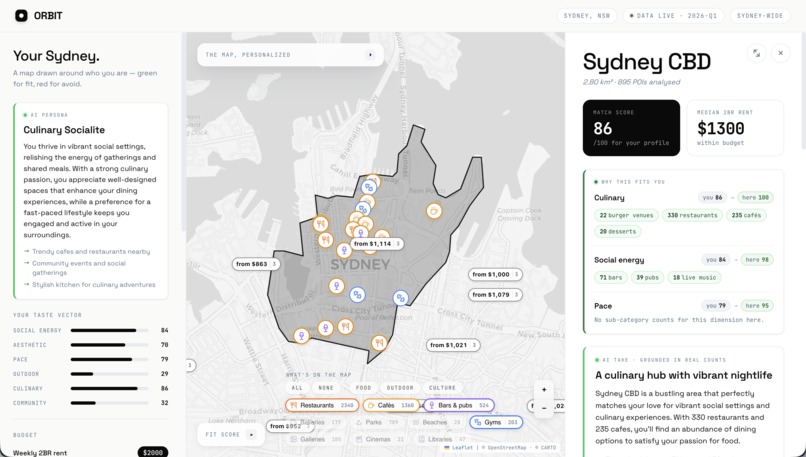Viewport: 806px width, 457px height.
Task: Select the southernmost restaurant marker
Action: click(379, 342)
